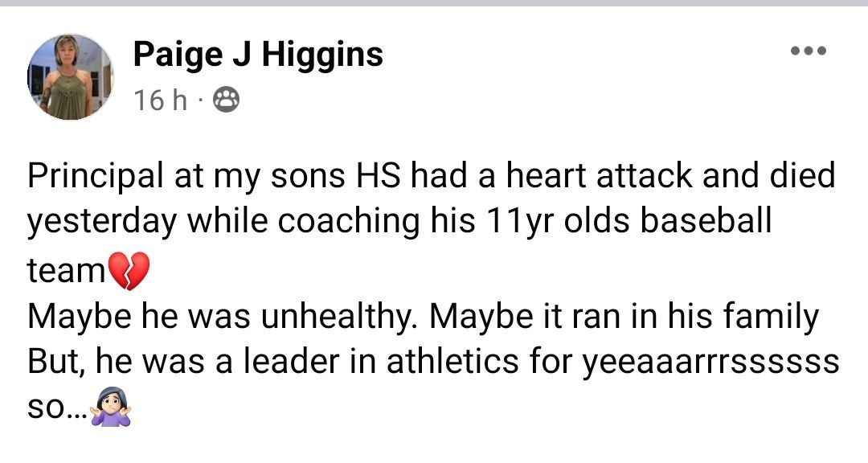This screenshot has width=868, height=463.
Task: Click the "16 h" post timestamp
Action: 160,100
